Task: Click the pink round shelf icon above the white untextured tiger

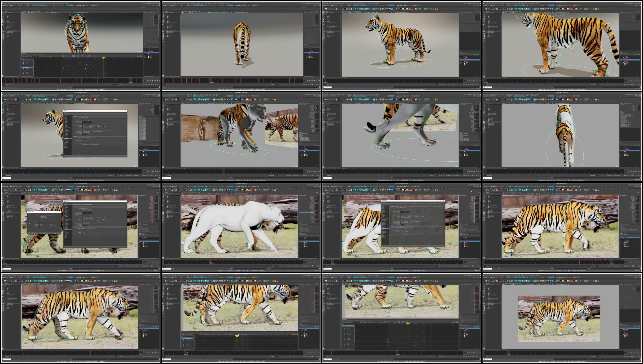Action: click(x=176, y=190)
